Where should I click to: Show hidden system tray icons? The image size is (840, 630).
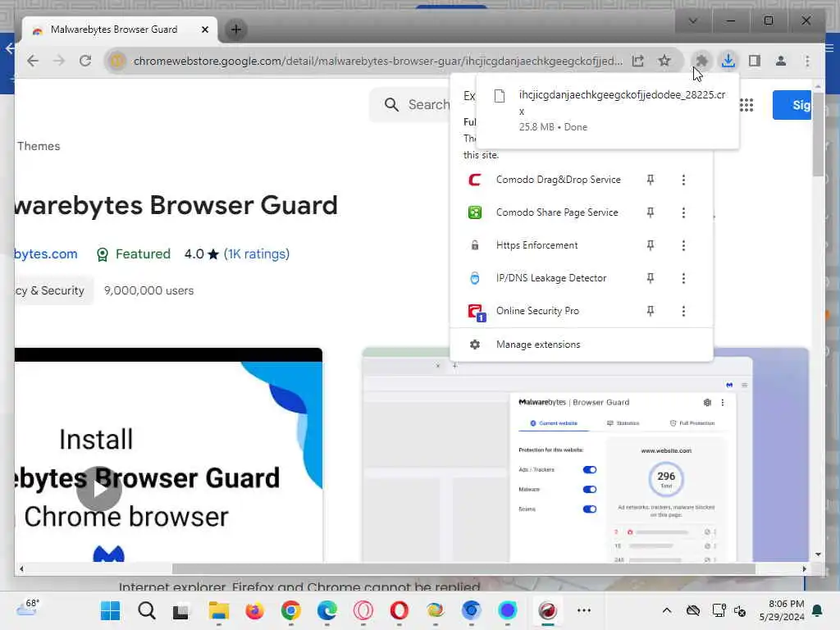click(x=666, y=610)
